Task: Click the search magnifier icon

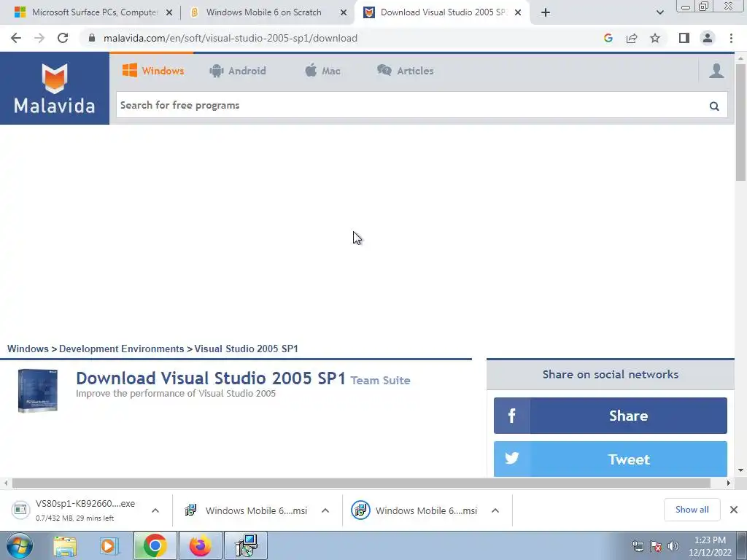Action: click(x=714, y=106)
